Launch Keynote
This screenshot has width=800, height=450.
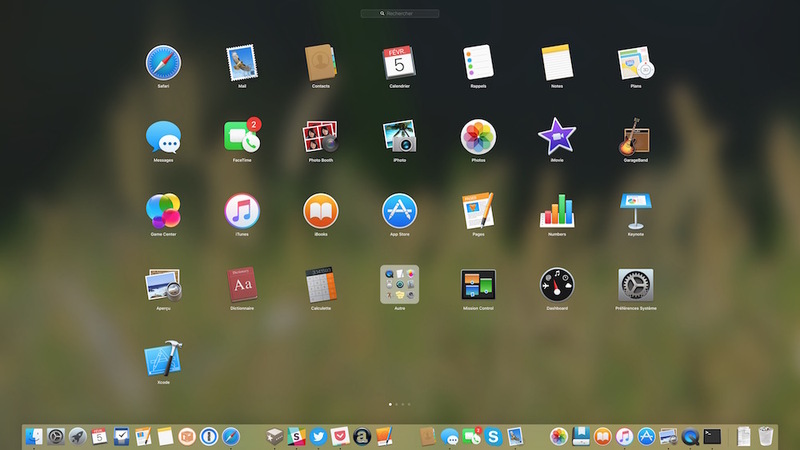point(636,211)
